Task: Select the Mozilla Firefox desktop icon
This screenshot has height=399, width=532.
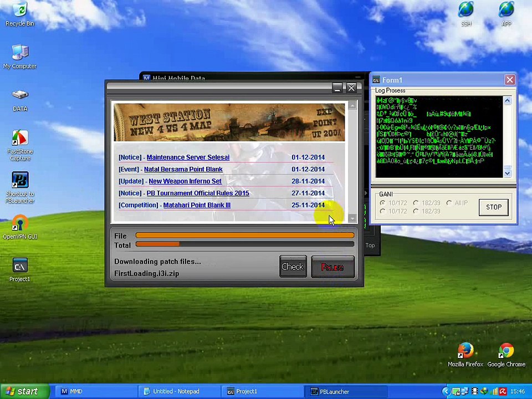Action: pos(465,355)
